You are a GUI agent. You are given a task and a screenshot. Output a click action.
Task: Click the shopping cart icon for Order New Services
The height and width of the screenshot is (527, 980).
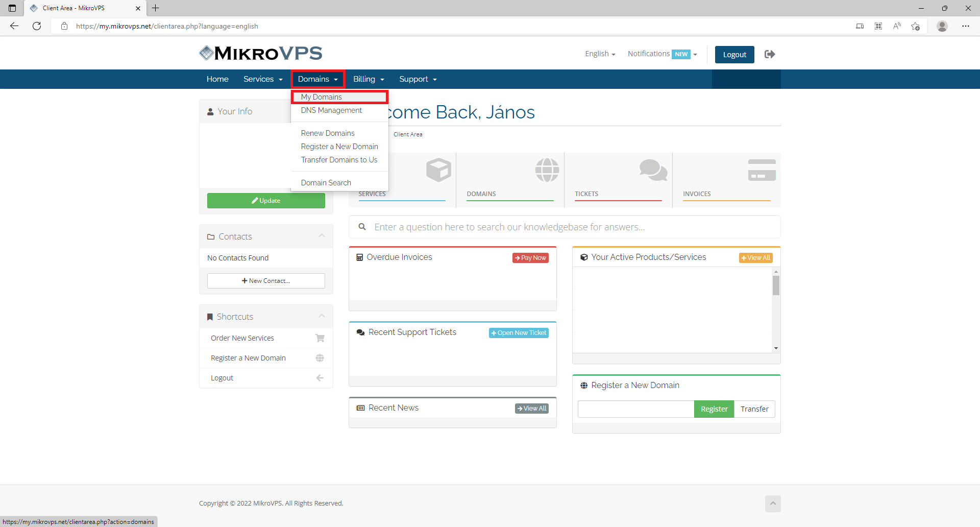320,338
